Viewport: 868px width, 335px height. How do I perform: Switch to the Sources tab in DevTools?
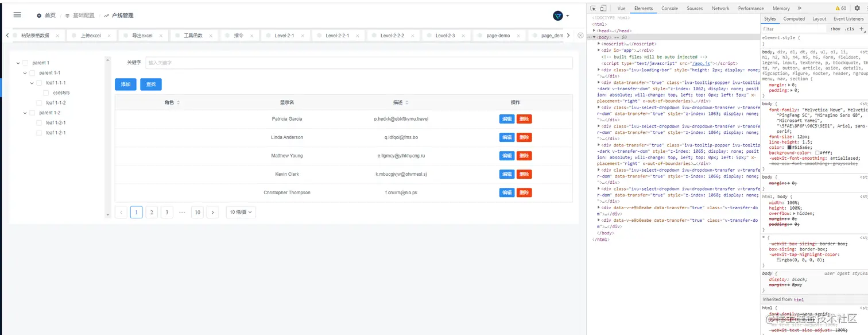coord(695,8)
